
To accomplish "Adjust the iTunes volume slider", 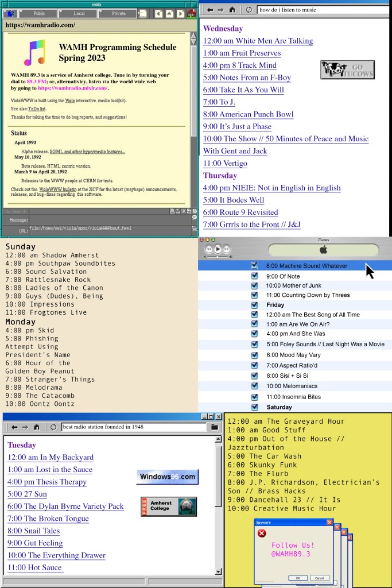I will pos(218,257).
